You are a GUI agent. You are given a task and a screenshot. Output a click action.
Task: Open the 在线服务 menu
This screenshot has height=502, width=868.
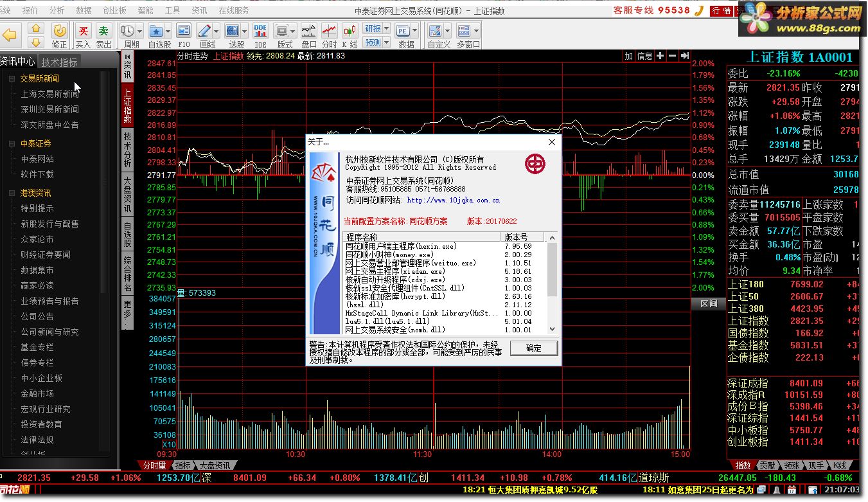pos(234,10)
